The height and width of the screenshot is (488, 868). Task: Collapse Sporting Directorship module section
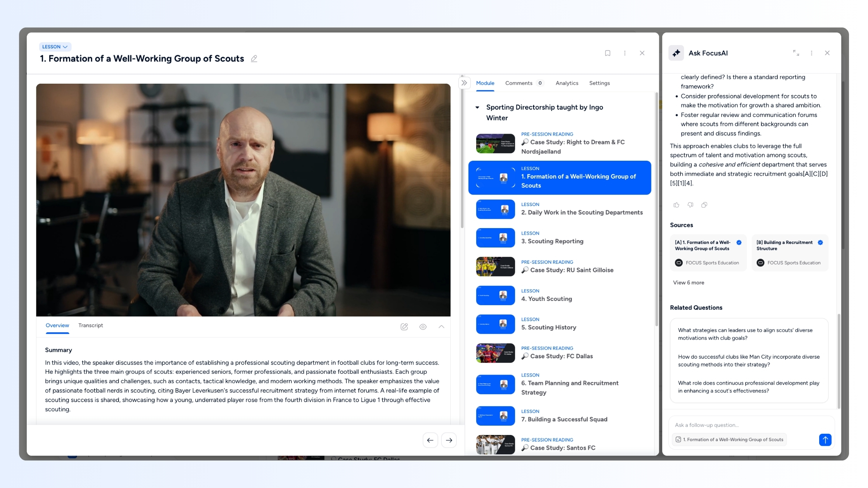(477, 108)
